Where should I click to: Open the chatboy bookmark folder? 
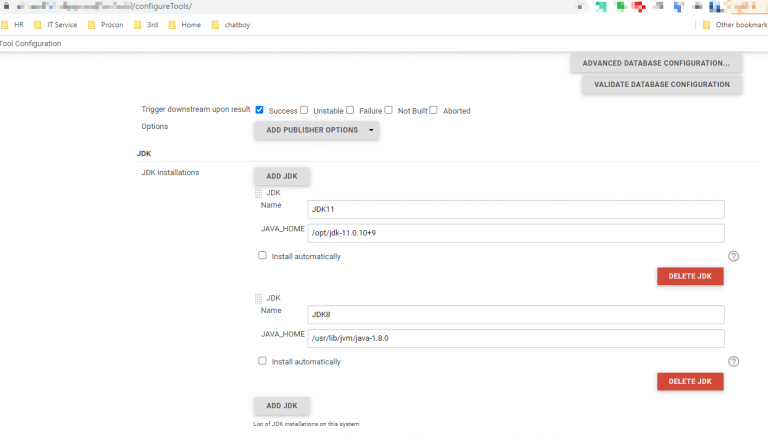(x=230, y=24)
